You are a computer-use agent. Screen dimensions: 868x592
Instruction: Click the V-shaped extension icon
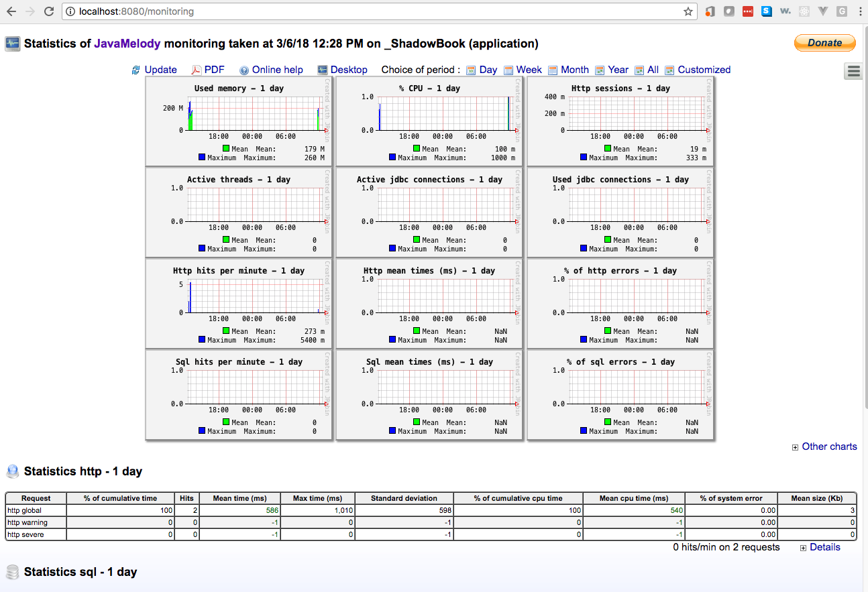(x=822, y=11)
